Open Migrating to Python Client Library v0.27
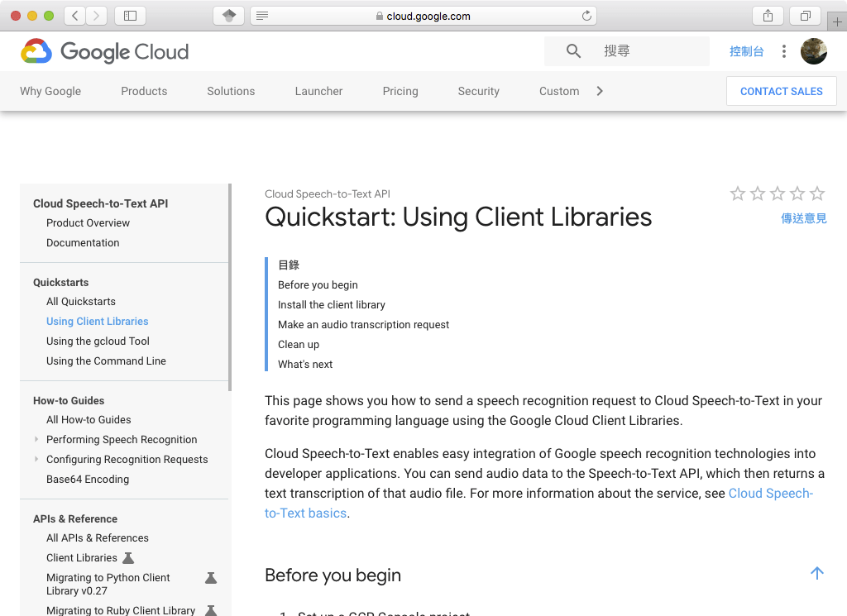This screenshot has height=616, width=847. tap(108, 584)
